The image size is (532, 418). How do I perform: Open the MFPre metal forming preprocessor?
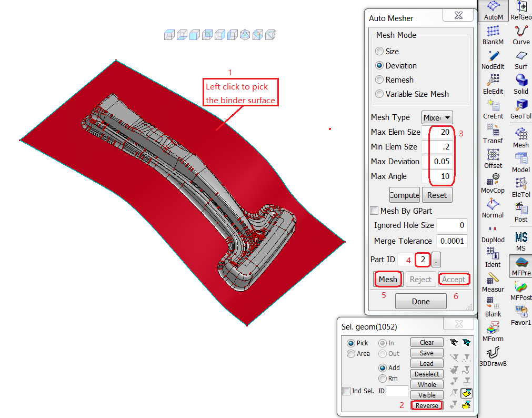pyautogui.click(x=521, y=266)
